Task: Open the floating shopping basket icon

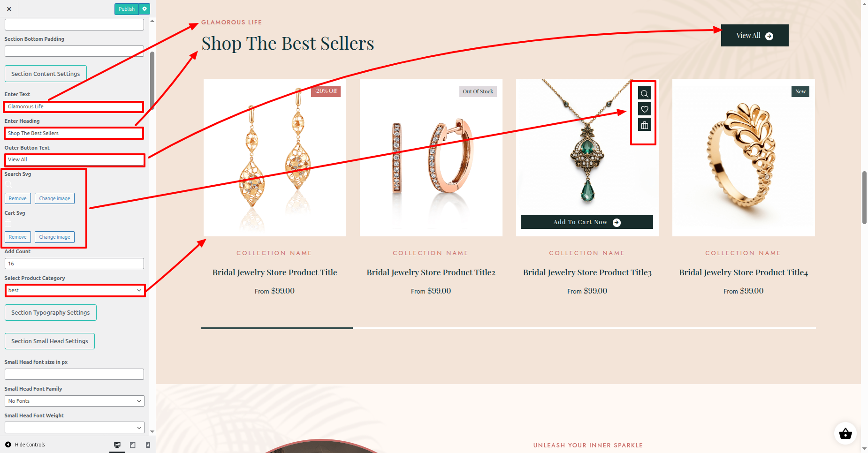Action: coord(845,434)
